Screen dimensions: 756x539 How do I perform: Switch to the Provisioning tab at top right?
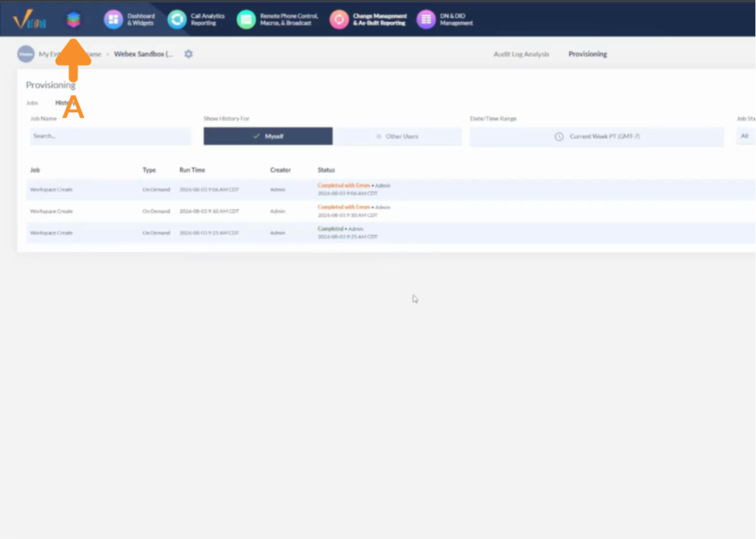click(x=588, y=54)
